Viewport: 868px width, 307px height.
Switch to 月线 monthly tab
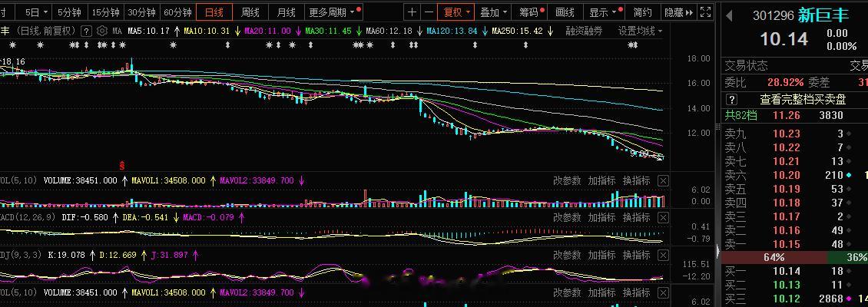tap(287, 12)
